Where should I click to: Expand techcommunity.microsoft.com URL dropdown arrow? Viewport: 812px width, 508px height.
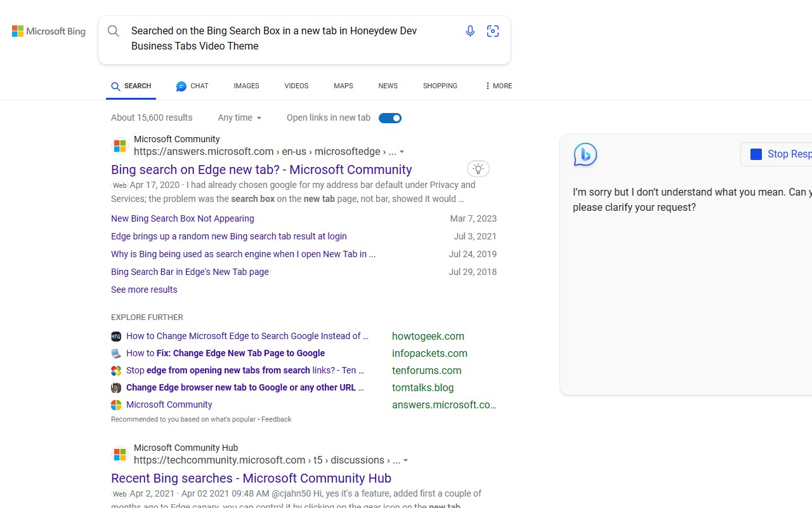(406, 461)
